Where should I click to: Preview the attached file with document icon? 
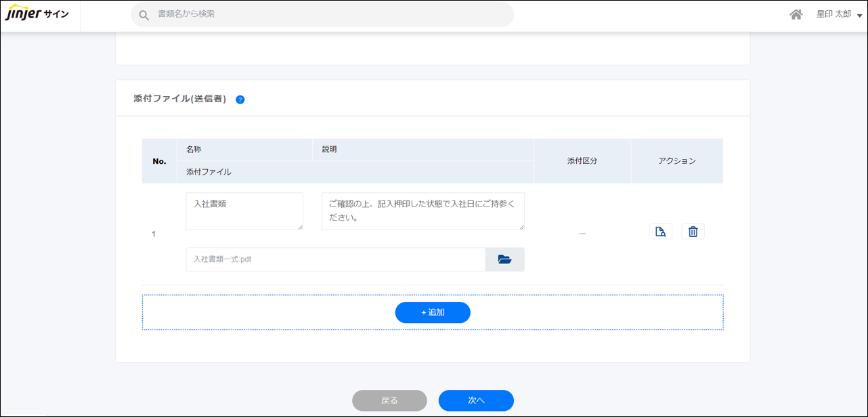pyautogui.click(x=660, y=232)
